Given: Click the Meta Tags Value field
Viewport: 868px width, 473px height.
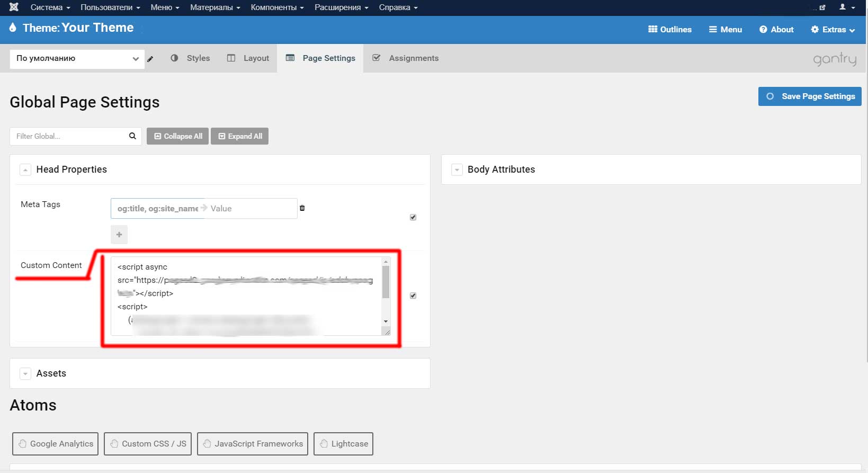Looking at the screenshot, I should click(x=252, y=209).
